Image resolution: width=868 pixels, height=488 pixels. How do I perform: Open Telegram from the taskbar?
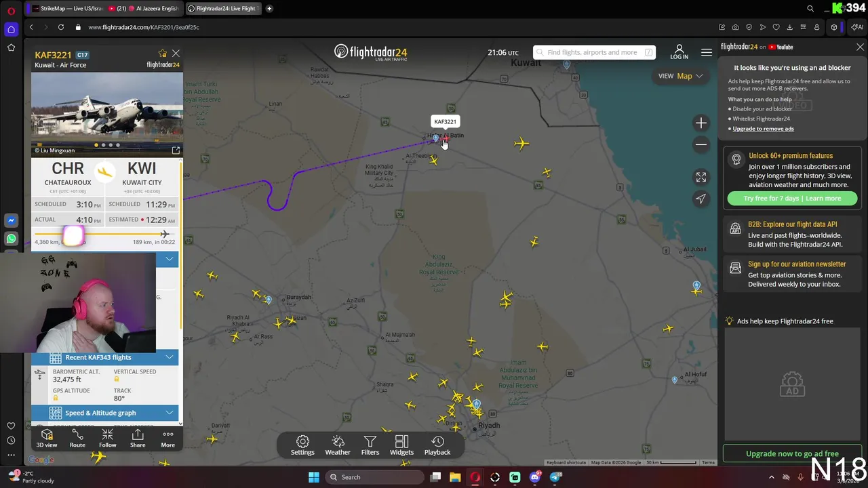555,477
